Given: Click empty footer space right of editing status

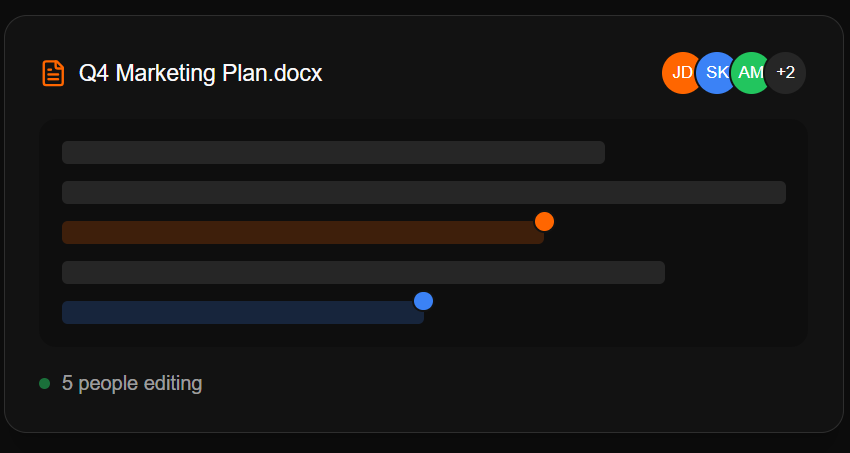Looking at the screenshot, I should [520, 383].
